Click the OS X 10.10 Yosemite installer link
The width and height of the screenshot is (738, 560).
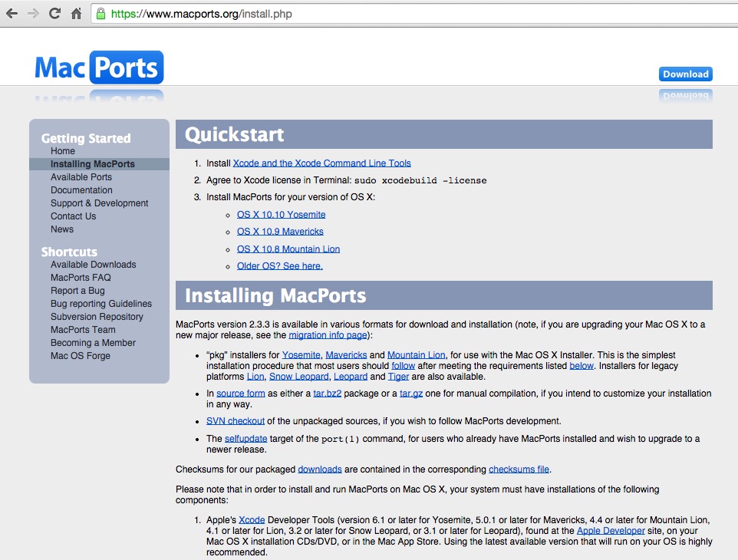pos(281,215)
